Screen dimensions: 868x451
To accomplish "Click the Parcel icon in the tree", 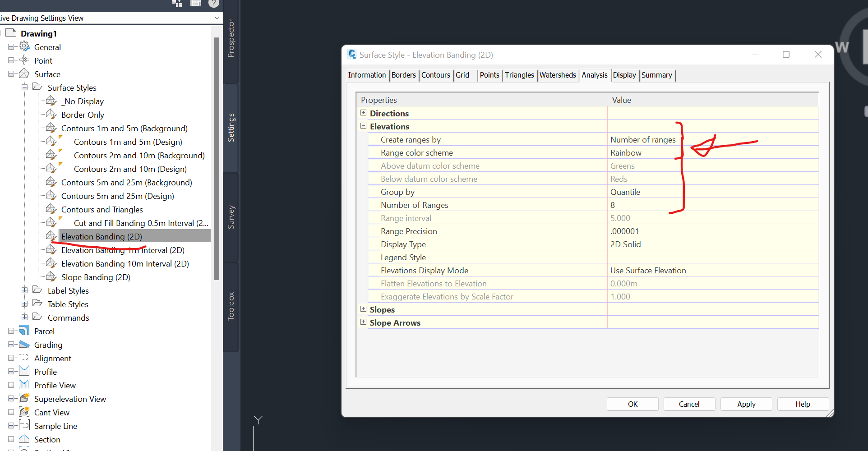I will click(23, 331).
